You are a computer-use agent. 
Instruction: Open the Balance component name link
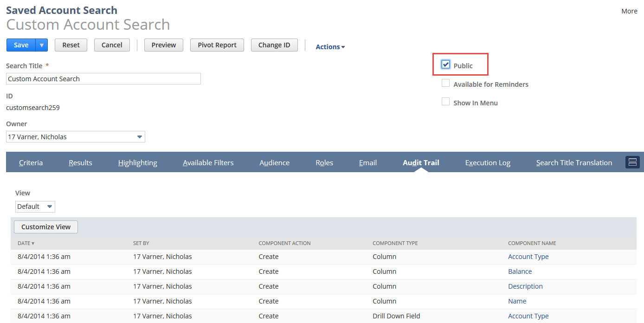coord(520,271)
